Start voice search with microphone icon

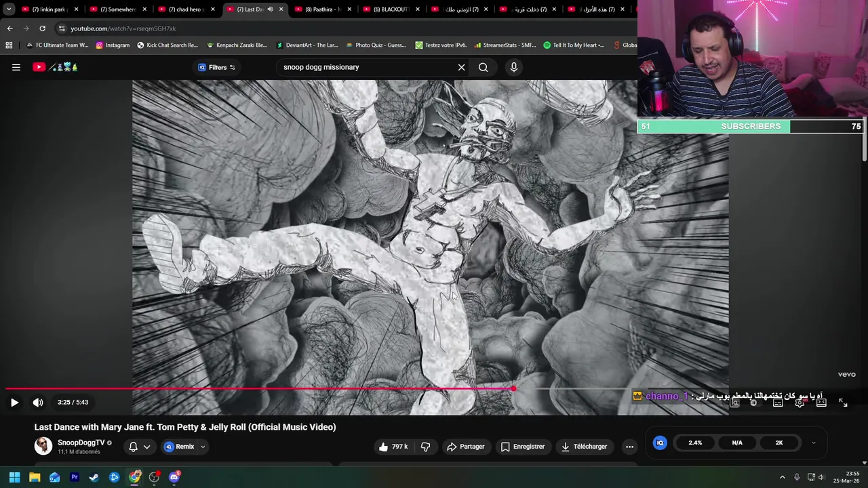[x=513, y=67]
